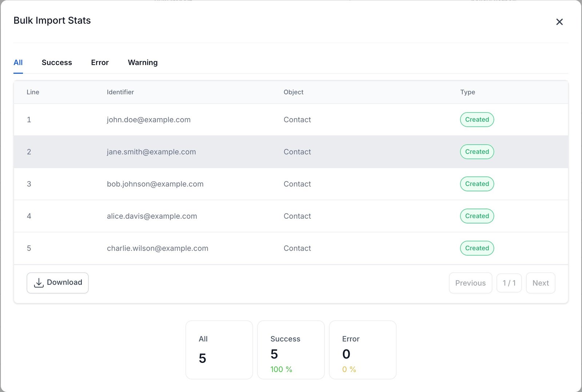
Task: Close the Bulk Import Stats dialog
Action: point(559,22)
